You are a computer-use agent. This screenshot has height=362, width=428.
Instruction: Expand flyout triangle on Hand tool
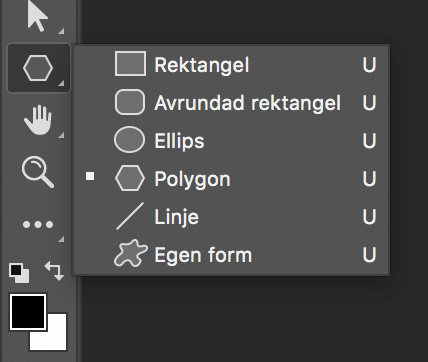click(61, 135)
